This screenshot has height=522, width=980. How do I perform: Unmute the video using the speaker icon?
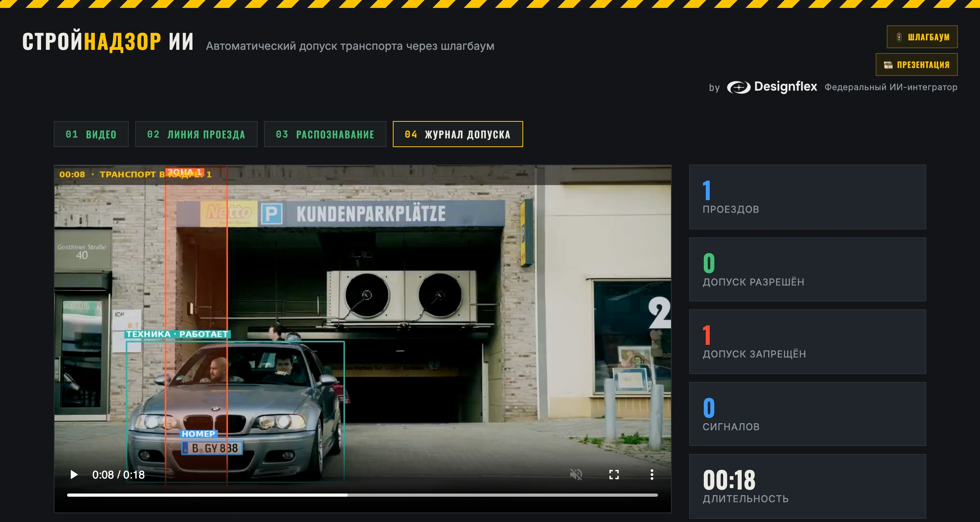(576, 475)
